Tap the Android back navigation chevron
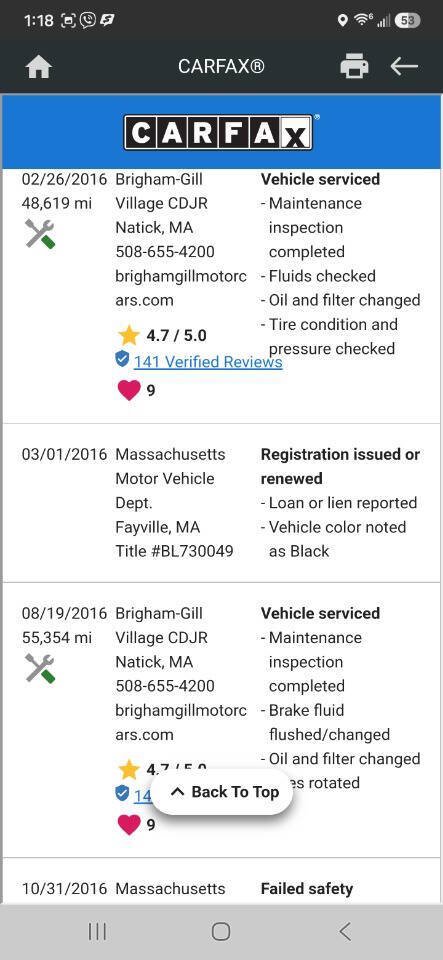 [x=345, y=932]
